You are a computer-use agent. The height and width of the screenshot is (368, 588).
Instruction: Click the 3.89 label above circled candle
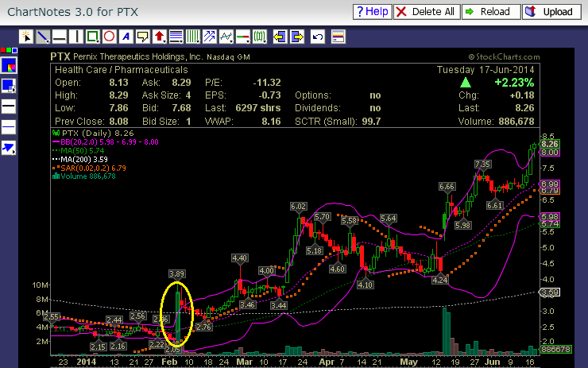pos(176,274)
